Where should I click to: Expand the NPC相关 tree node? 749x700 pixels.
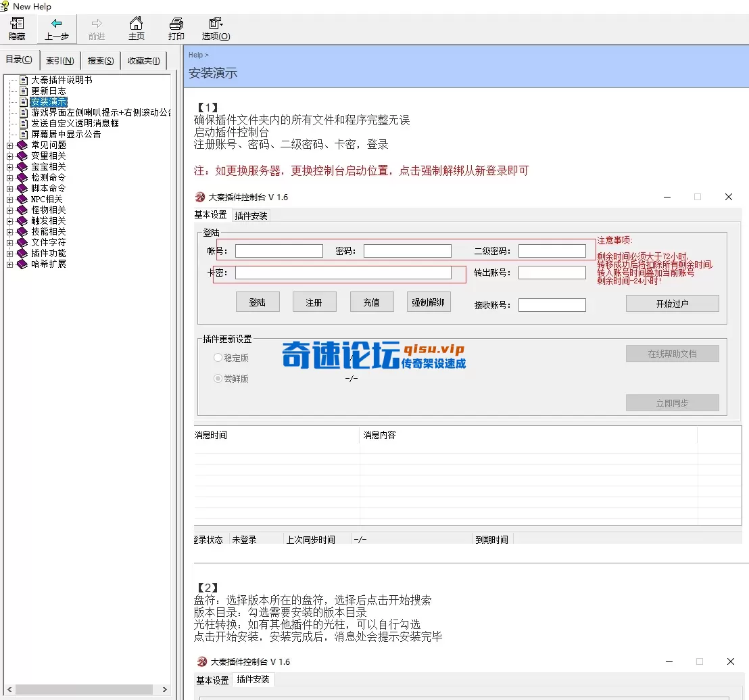click(9, 199)
